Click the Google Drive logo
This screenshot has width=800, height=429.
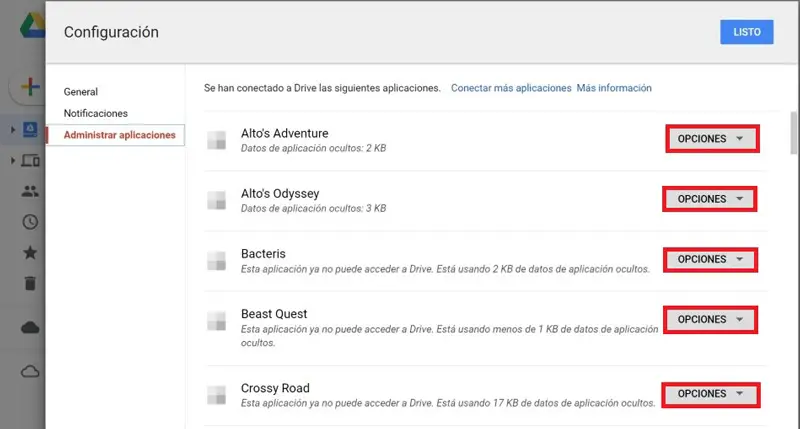33,26
